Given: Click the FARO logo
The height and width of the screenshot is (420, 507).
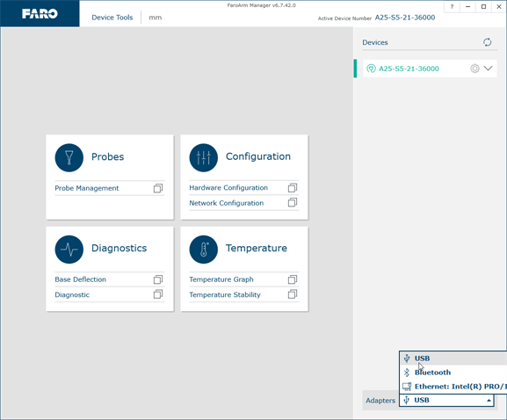Looking at the screenshot, I should [40, 13].
